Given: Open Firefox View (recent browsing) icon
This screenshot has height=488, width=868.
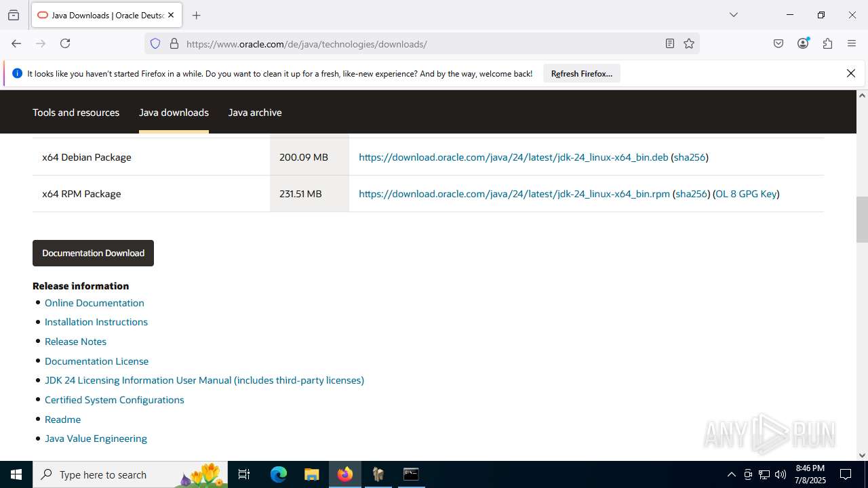Looking at the screenshot, I should pos(14,15).
